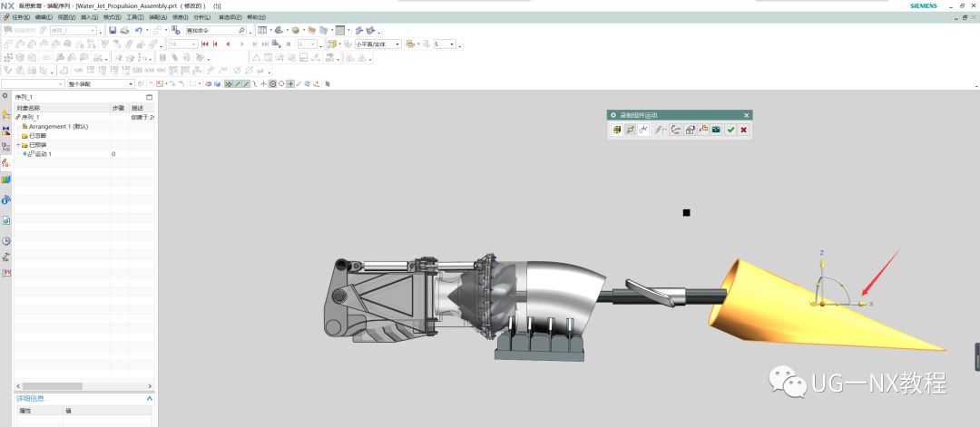
Task: Open the Reuse Library books sidebar tab
Action: pos(6,180)
